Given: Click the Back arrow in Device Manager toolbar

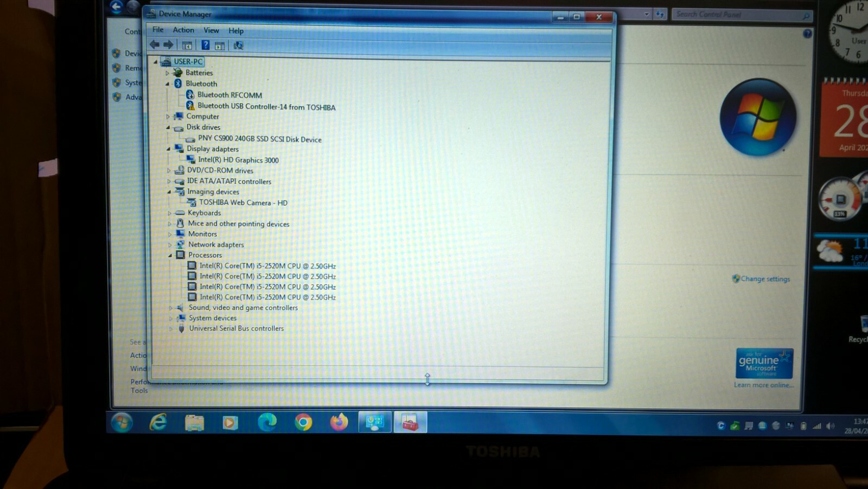Looking at the screenshot, I should pyautogui.click(x=155, y=45).
